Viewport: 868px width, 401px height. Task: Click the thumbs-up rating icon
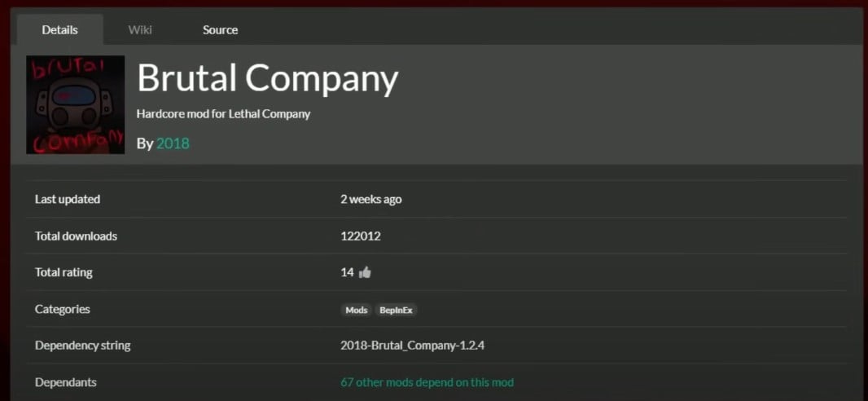pos(365,272)
